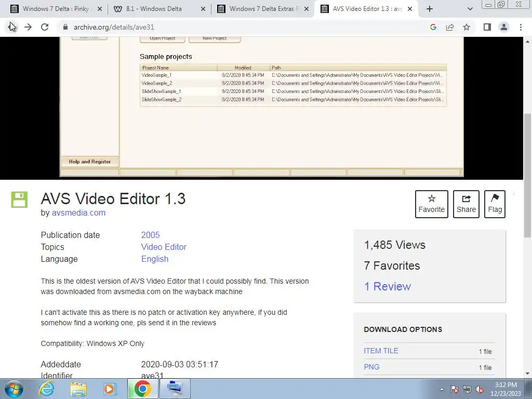Click the Favorite star button
The image size is (532, 399).
(432, 204)
